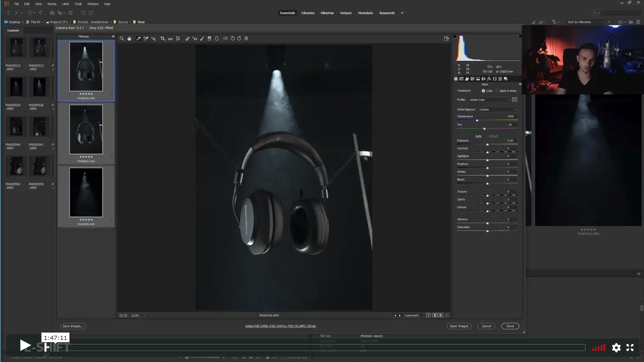
Task: Open the Presets panel tab
Action: 500,79
